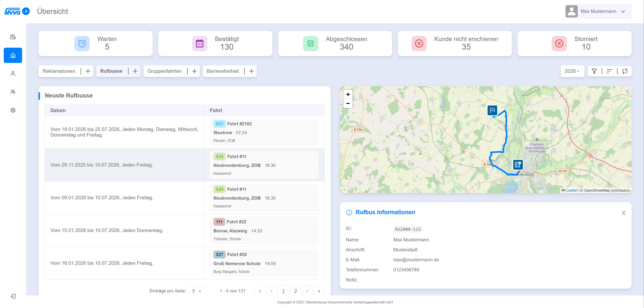Open the user group icon in sidebar
The image size is (644, 308).
coord(13,92)
